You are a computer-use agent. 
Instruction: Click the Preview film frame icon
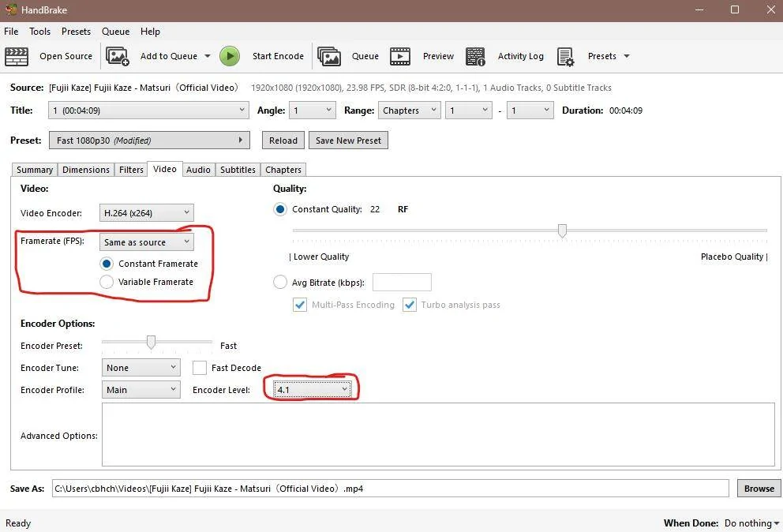[400, 57]
